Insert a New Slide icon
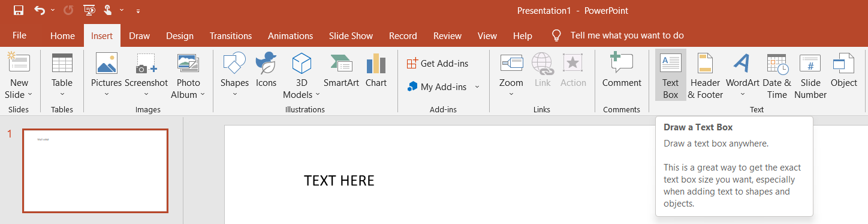The height and width of the screenshot is (224, 868). pyautogui.click(x=19, y=62)
